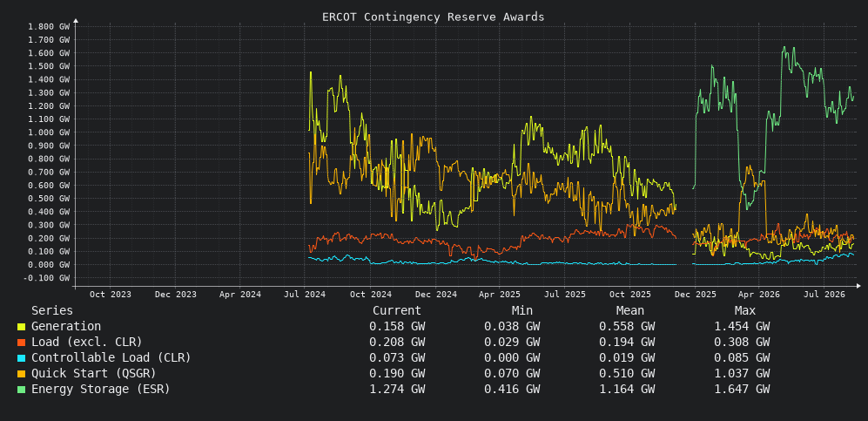Screen dimensions: 868x421
Task: Click Generation mean value 0.558 GW
Action: pos(627,327)
